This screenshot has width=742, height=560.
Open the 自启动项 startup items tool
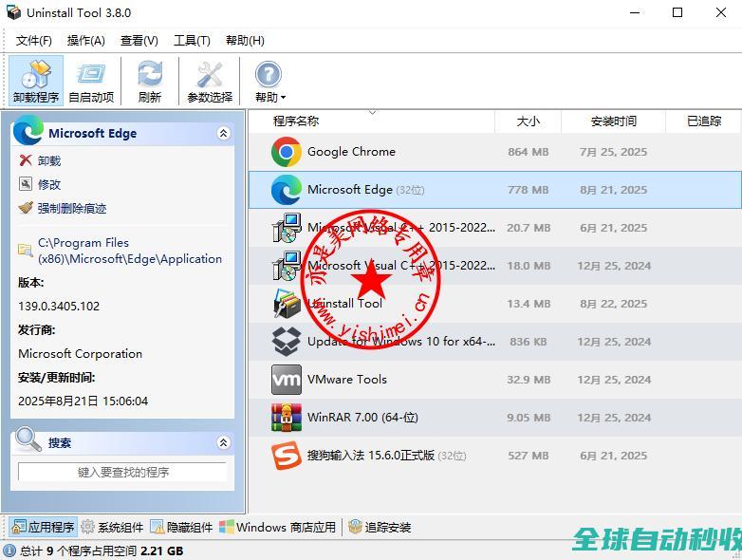pyautogui.click(x=91, y=80)
